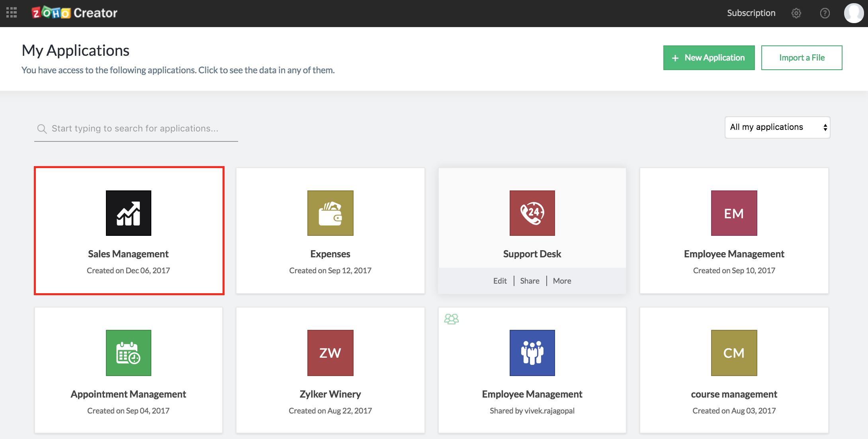Open help via question mark icon
The image size is (868, 439).
pyautogui.click(x=825, y=13)
